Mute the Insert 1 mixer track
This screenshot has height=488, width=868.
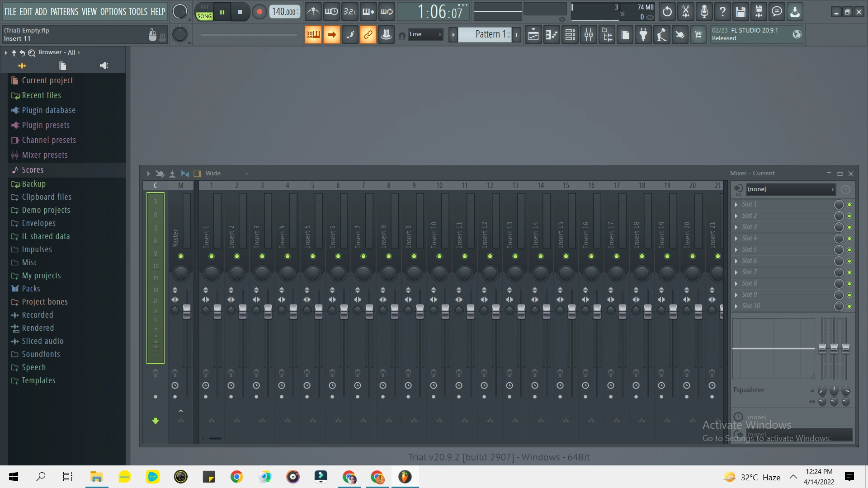click(211, 256)
